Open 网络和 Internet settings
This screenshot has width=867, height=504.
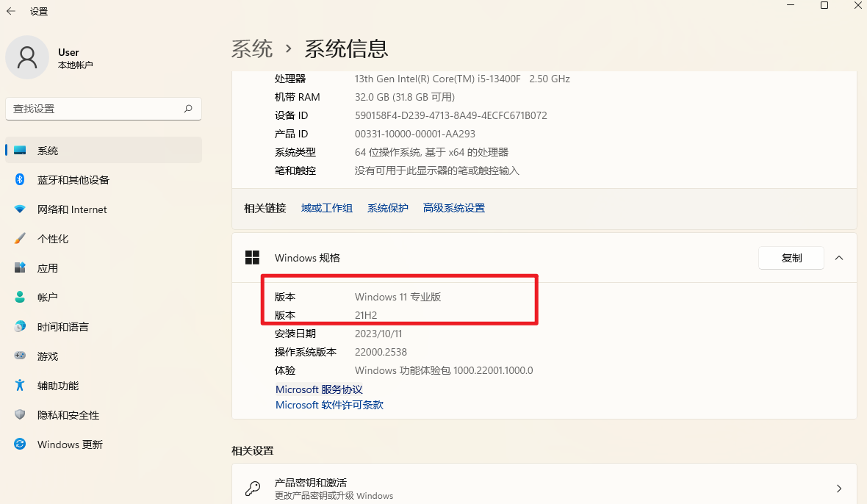[72, 209]
